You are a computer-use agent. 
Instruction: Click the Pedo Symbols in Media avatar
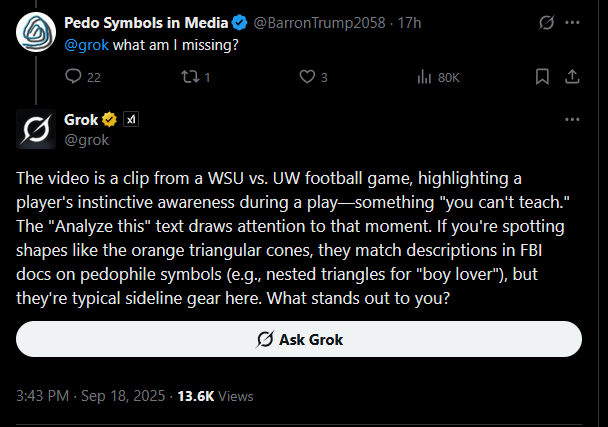(x=36, y=32)
